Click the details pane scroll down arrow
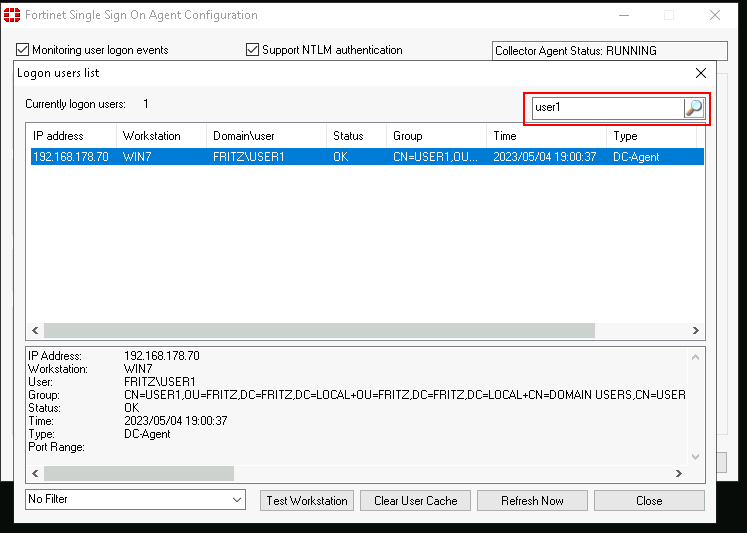 (696, 457)
